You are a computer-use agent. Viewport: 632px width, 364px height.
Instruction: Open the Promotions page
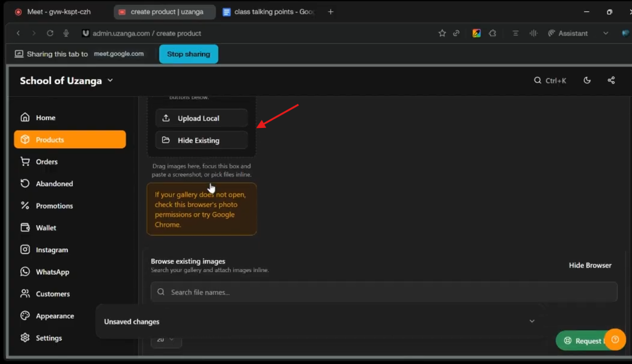pyautogui.click(x=70, y=205)
